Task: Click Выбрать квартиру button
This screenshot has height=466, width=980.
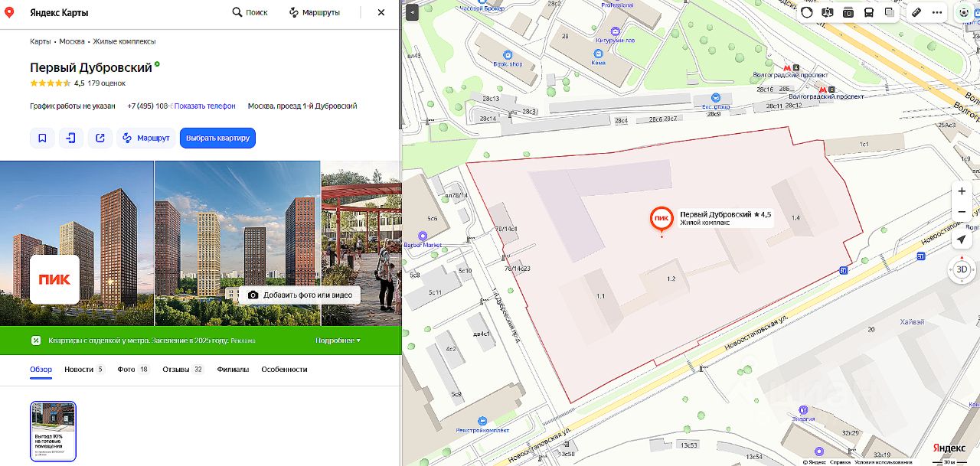Action: 217,138
